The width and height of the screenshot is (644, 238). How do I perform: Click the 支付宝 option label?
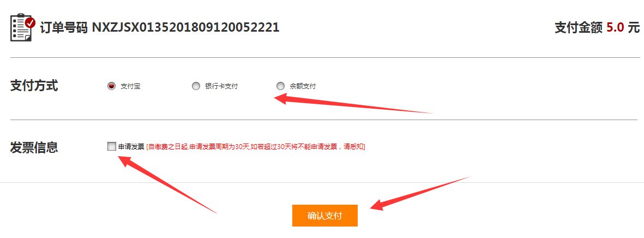tap(131, 86)
